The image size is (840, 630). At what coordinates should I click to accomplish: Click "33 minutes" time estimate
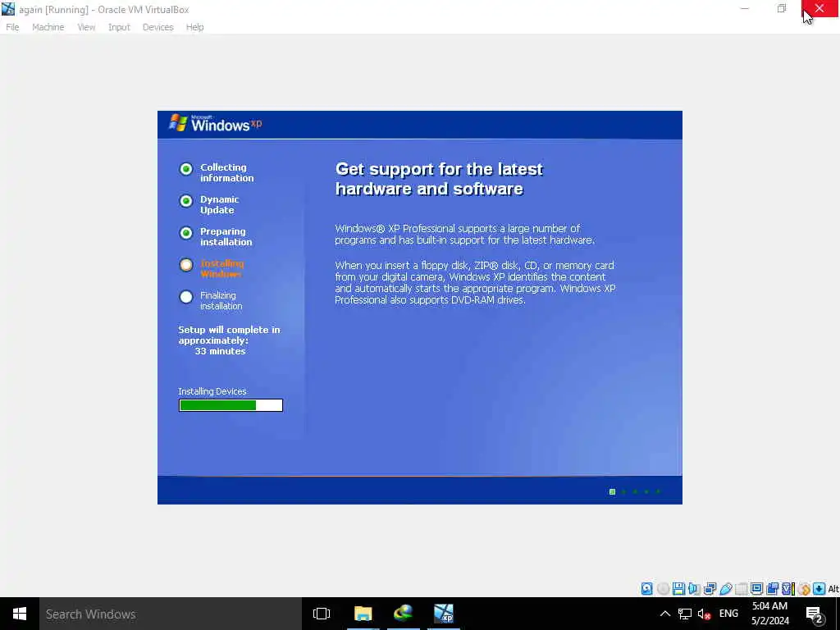click(220, 351)
